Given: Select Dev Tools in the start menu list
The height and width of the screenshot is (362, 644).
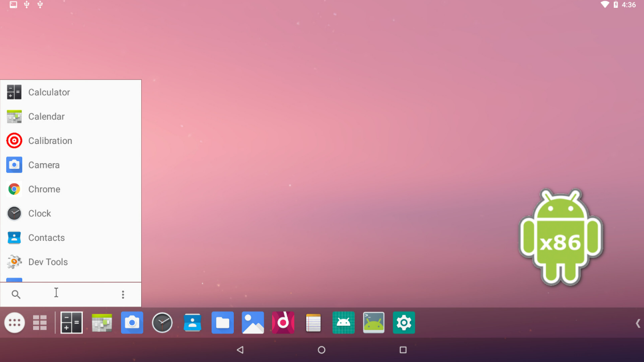Looking at the screenshot, I should tap(71, 262).
